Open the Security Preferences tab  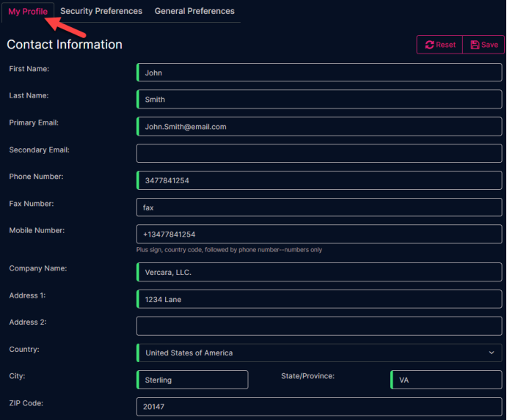click(101, 11)
